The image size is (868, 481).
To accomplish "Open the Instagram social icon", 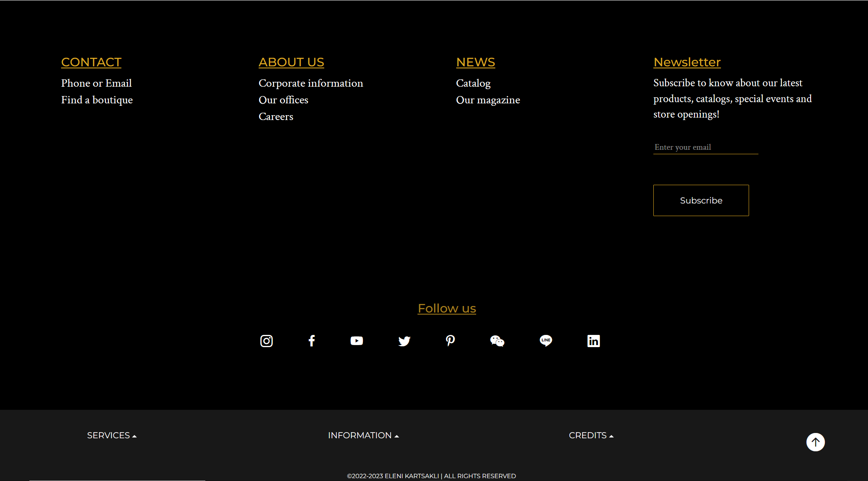I will point(266,341).
